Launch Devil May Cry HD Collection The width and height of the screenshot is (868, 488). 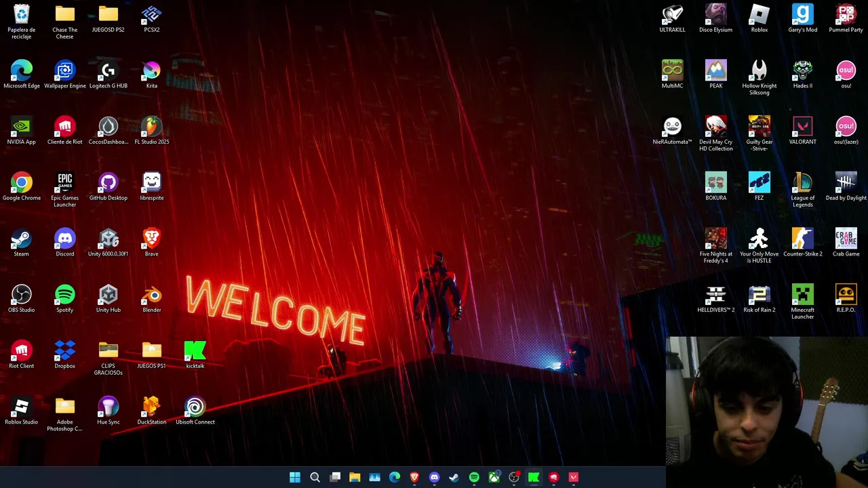pyautogui.click(x=716, y=134)
